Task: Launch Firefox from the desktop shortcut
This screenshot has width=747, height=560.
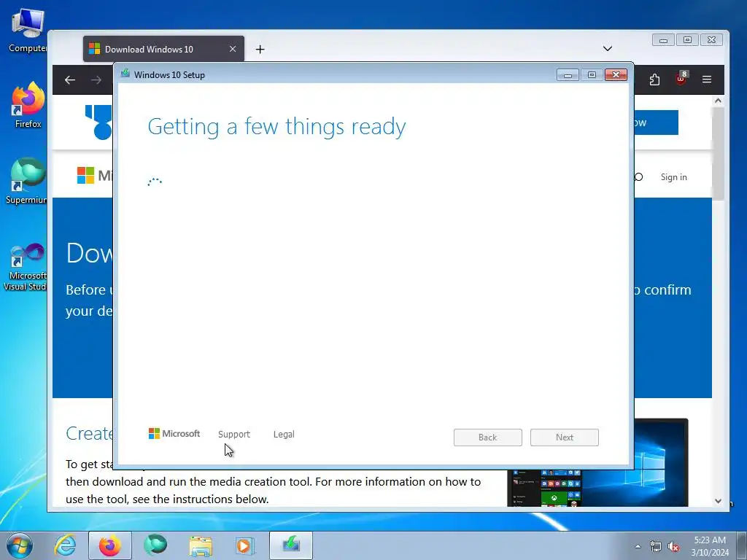Action: 28,105
